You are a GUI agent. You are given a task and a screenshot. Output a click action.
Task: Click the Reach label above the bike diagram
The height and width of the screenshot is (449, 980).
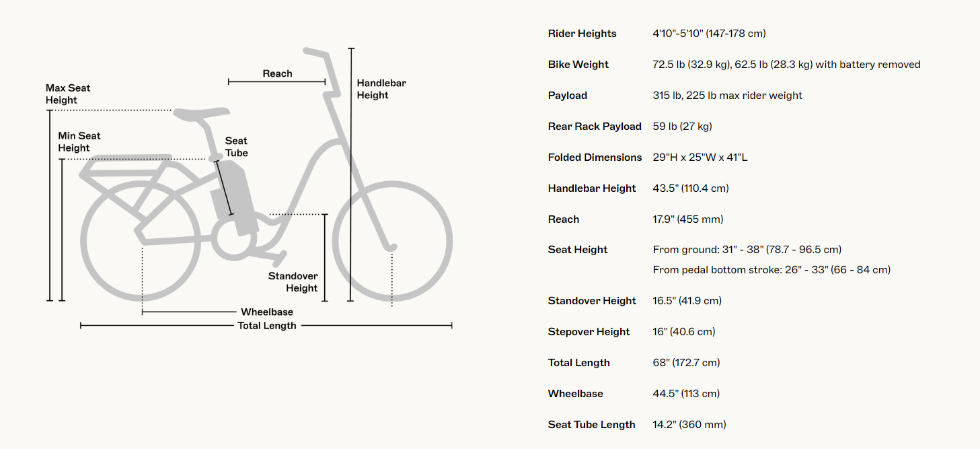click(x=277, y=73)
